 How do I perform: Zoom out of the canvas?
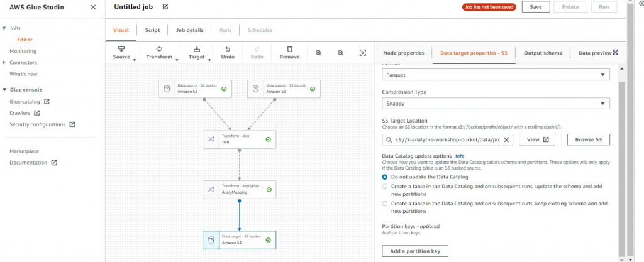click(x=340, y=53)
